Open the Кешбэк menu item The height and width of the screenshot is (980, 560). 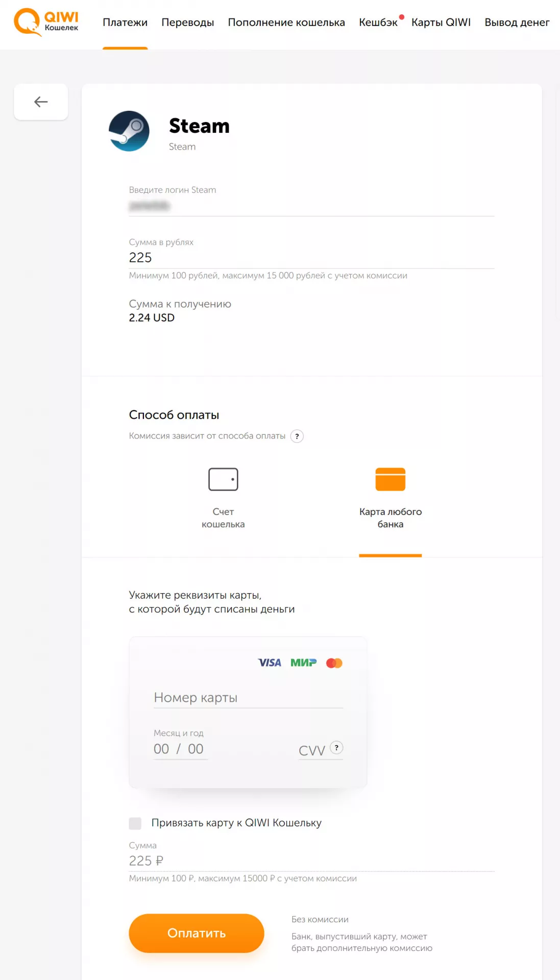[x=378, y=22]
